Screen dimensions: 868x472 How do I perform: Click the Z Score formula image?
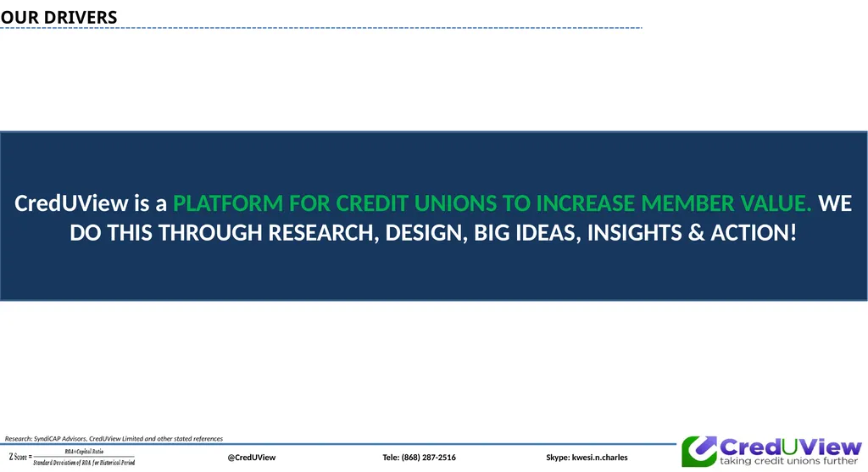point(71,457)
